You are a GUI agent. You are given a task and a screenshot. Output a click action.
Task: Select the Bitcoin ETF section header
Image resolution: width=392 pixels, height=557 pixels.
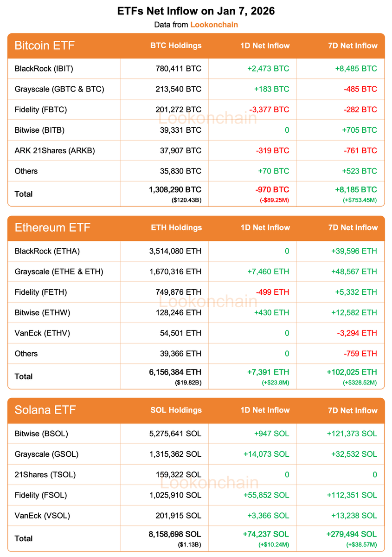coord(45,45)
